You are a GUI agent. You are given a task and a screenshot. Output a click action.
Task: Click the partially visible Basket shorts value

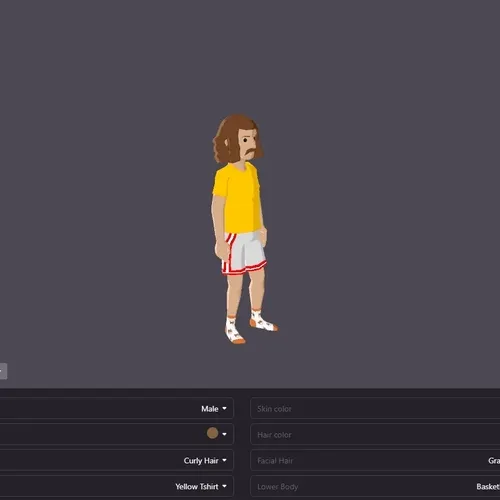488,487
